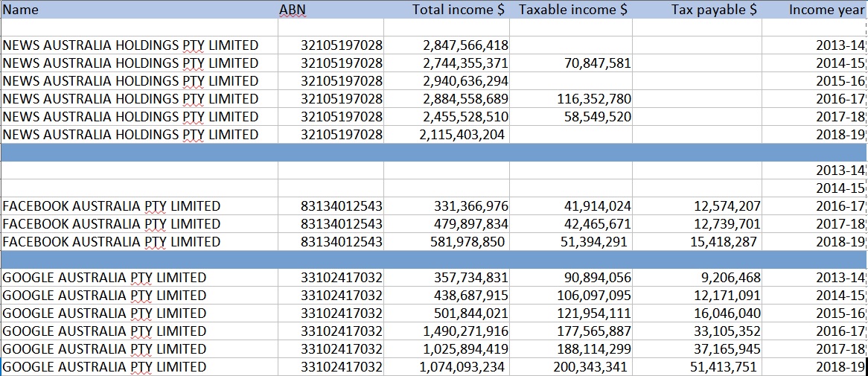Select Google tax payable 16,046,040

[x=697, y=313]
